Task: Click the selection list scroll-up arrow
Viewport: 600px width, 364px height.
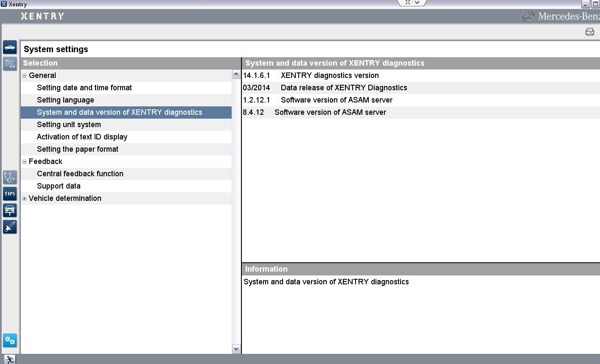Action: click(x=236, y=75)
